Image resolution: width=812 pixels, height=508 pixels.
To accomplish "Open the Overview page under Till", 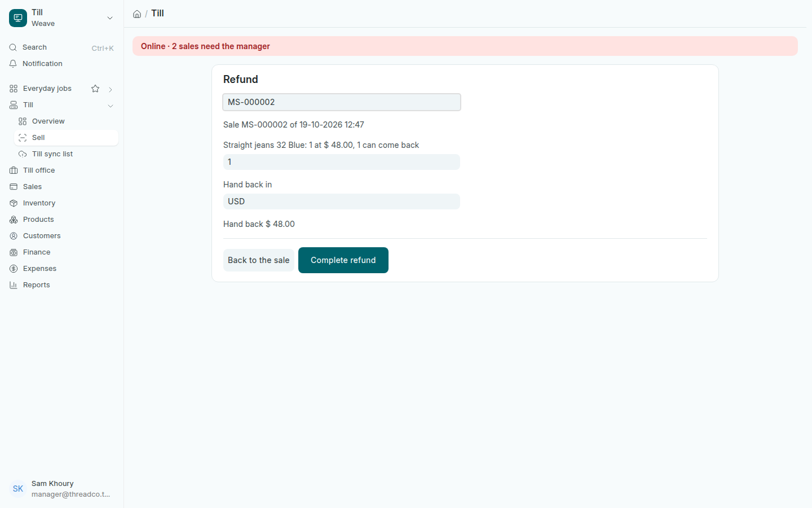I will (66, 121).
